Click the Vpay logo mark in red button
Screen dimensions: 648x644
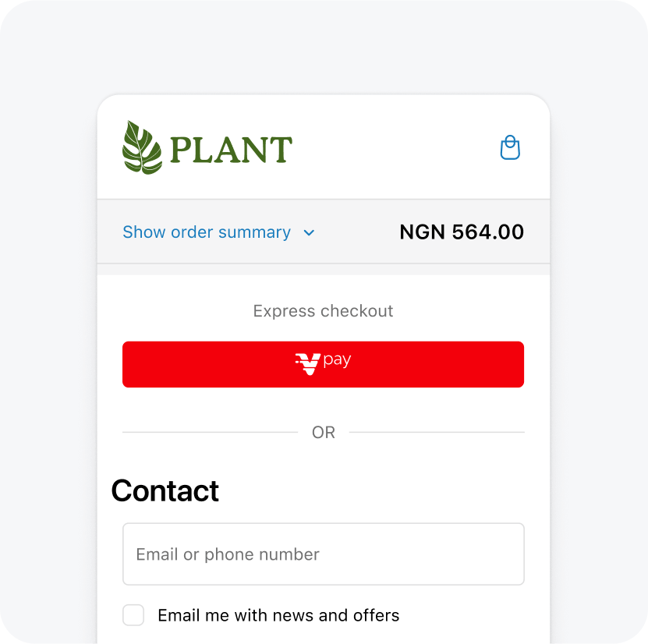[308, 363]
